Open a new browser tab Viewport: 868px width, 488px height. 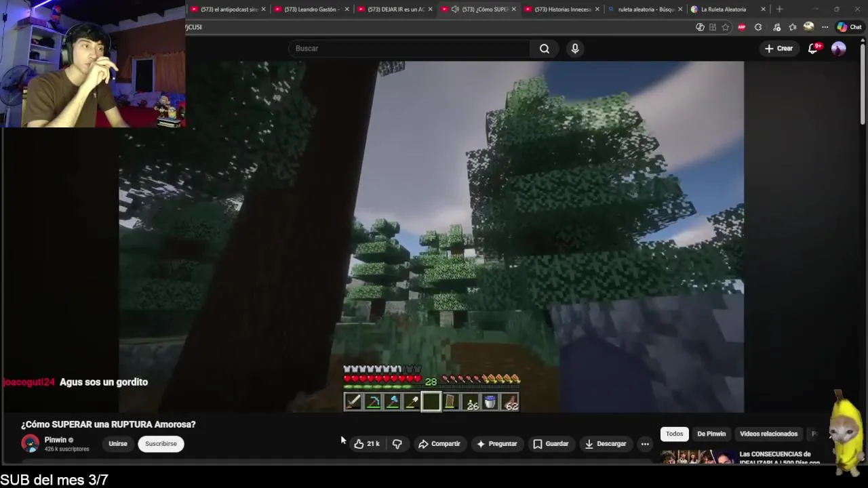click(779, 9)
